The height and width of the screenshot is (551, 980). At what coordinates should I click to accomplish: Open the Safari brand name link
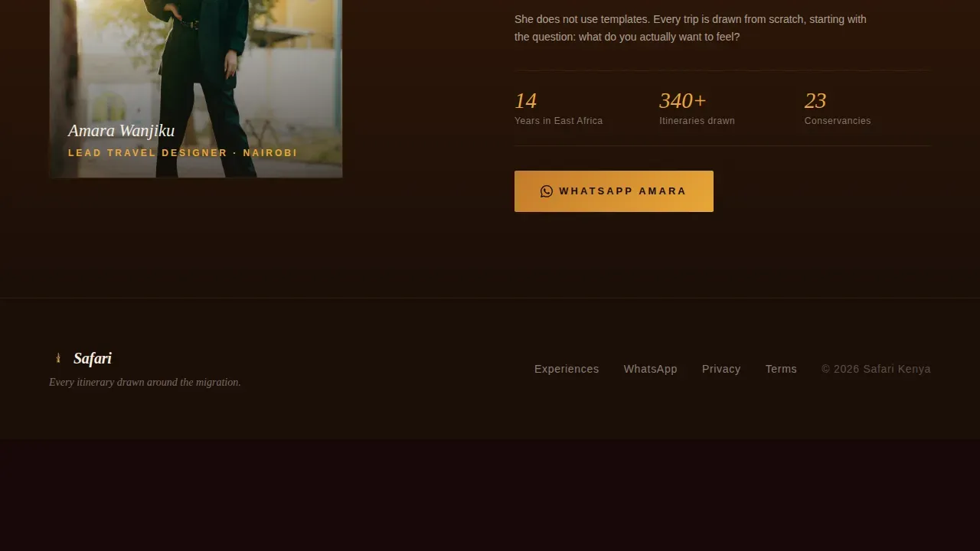tap(93, 358)
